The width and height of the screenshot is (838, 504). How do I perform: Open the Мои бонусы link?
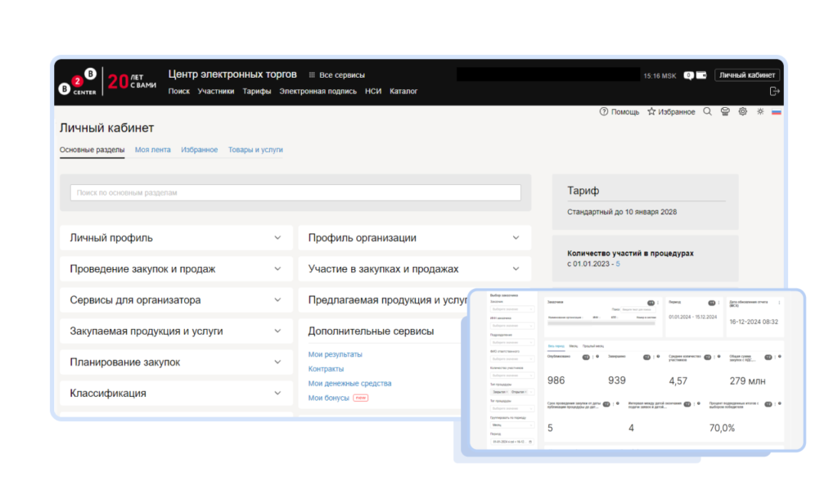click(x=329, y=398)
